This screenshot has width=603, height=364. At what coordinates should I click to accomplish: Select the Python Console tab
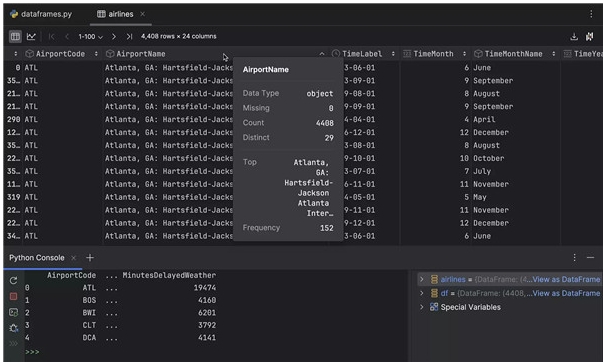tap(37, 258)
